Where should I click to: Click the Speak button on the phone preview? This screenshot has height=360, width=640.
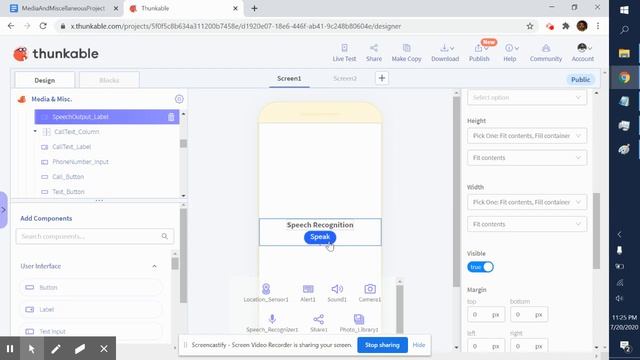tap(320, 237)
